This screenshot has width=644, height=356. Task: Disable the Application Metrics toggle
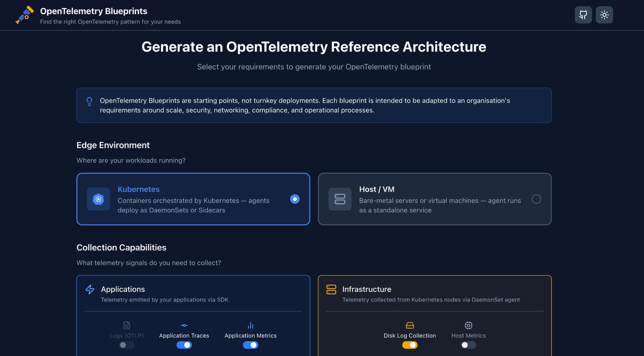click(x=250, y=345)
